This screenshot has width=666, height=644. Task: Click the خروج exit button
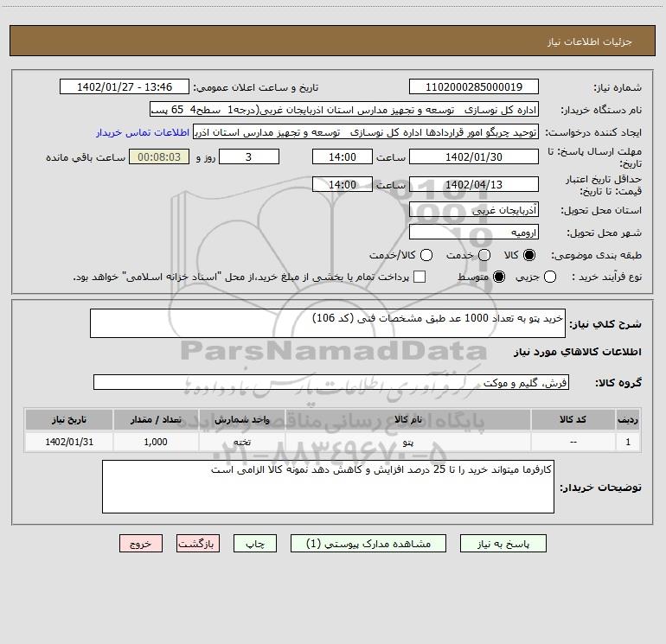pyautogui.click(x=141, y=544)
